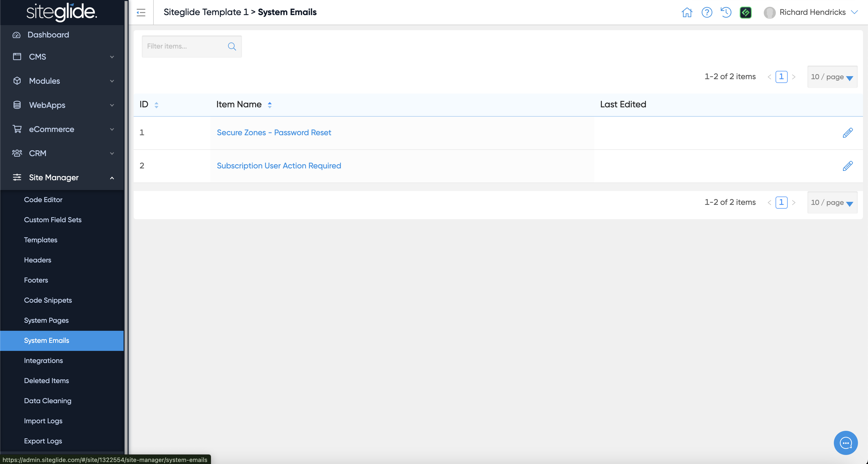Open the history clock icon
The width and height of the screenshot is (868, 464).
[726, 13]
